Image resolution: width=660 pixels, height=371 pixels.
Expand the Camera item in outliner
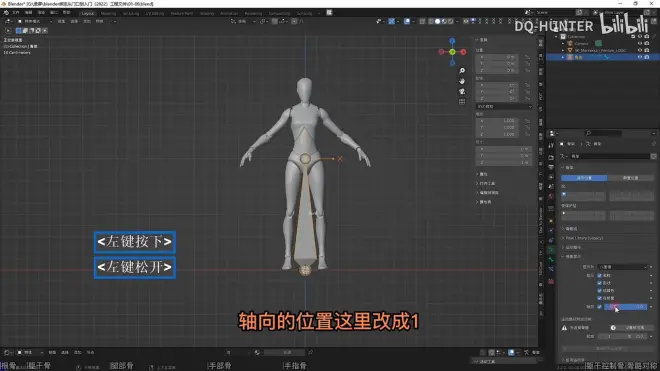563,43
